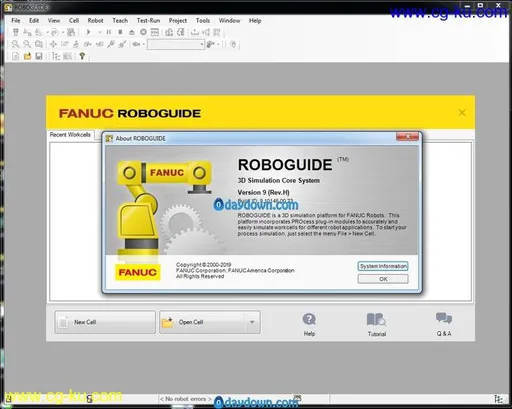Open the Cell menu

[74, 21]
